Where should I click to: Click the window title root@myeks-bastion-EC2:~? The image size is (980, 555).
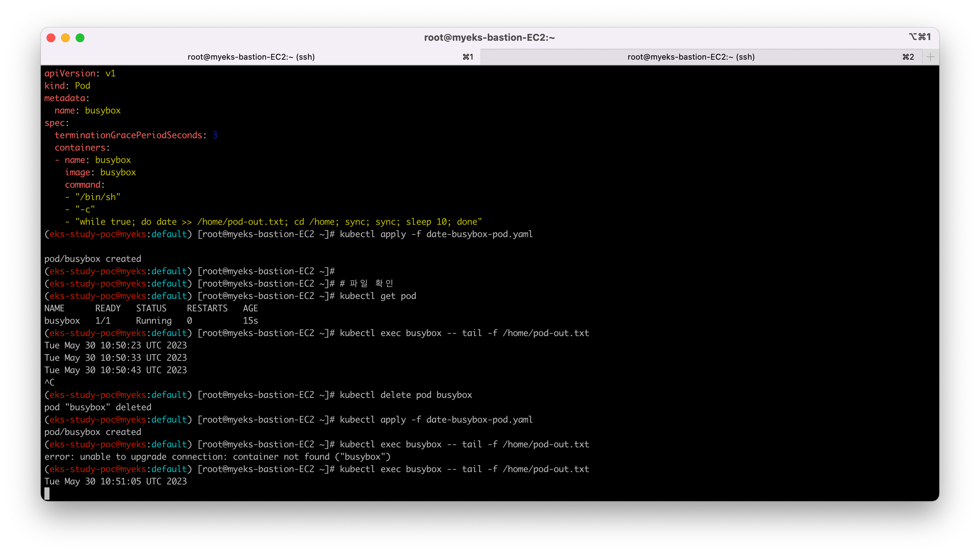[489, 37]
